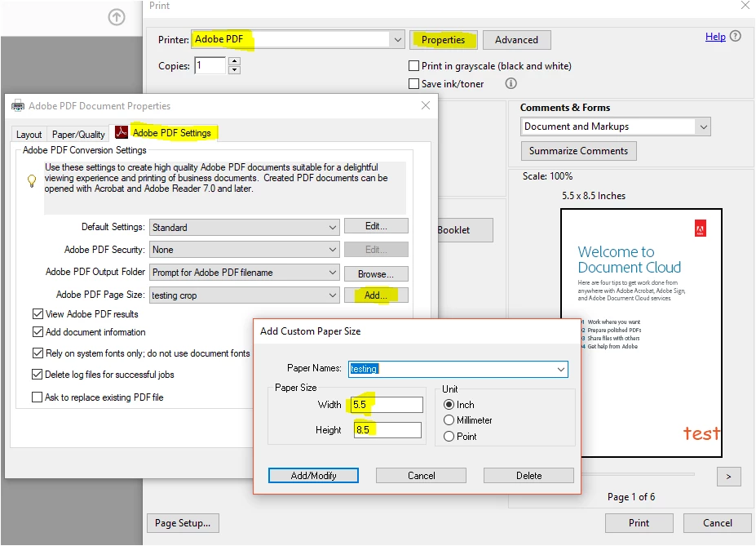Switch to Adobe PDF Settings tab
This screenshot has height=546, width=756.
(165, 133)
